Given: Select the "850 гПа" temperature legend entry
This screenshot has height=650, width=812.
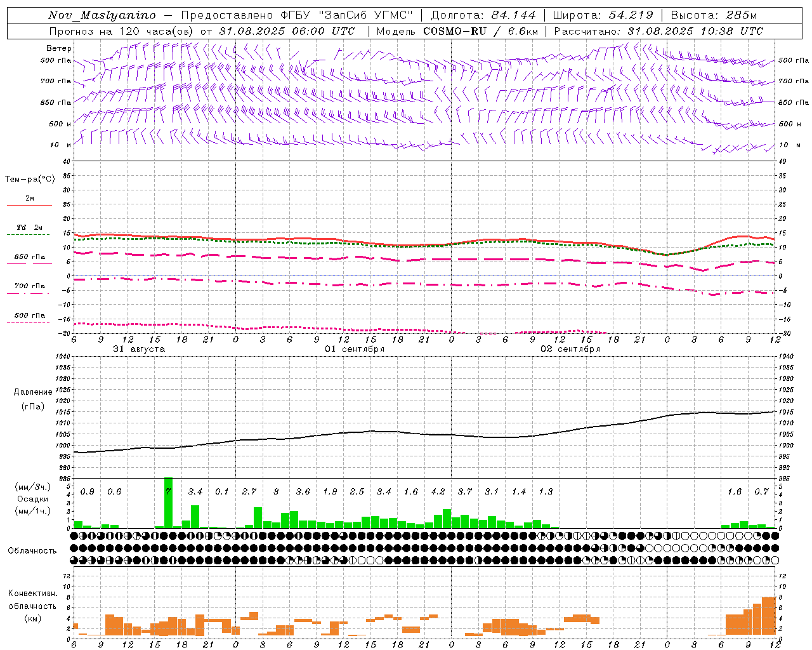Looking at the screenshot, I should (x=30, y=257).
